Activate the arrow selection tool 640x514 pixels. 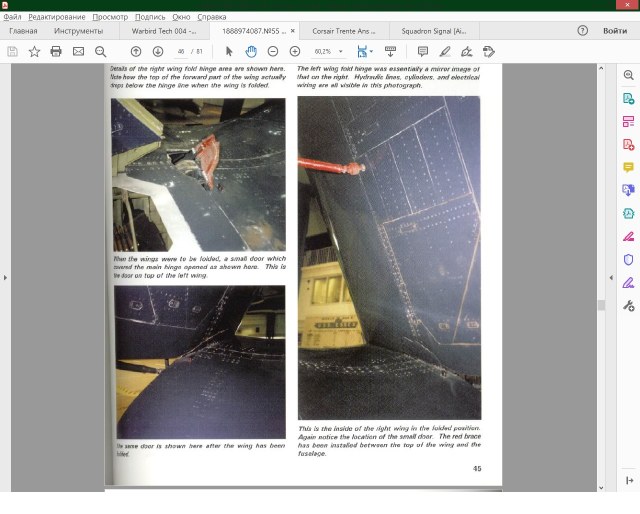[x=229, y=51]
